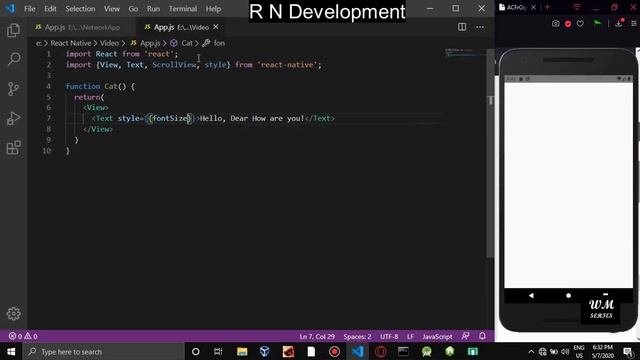The height and width of the screenshot is (360, 640).
Task: Click the Windows Start button
Action: 11,351
